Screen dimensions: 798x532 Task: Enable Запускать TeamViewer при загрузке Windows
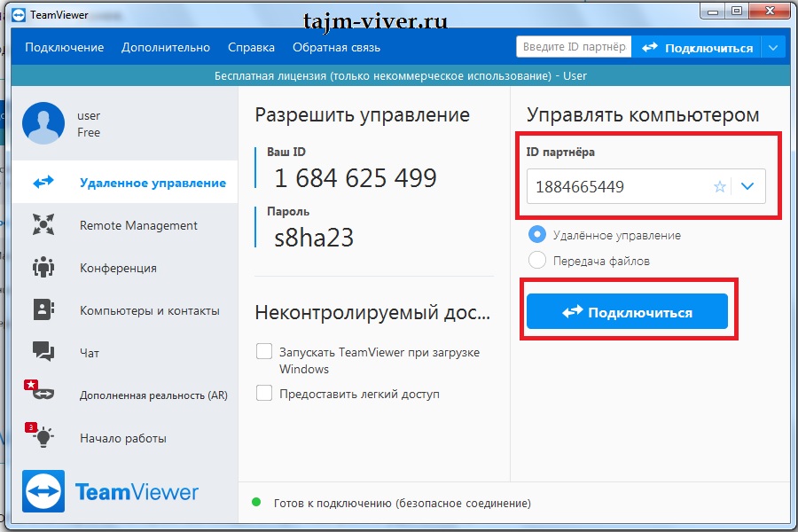(x=264, y=352)
